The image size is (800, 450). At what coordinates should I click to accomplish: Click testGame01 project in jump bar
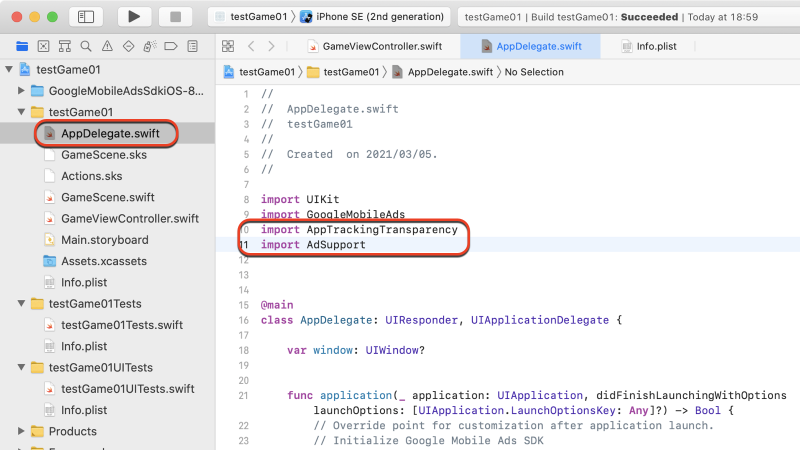click(x=260, y=72)
